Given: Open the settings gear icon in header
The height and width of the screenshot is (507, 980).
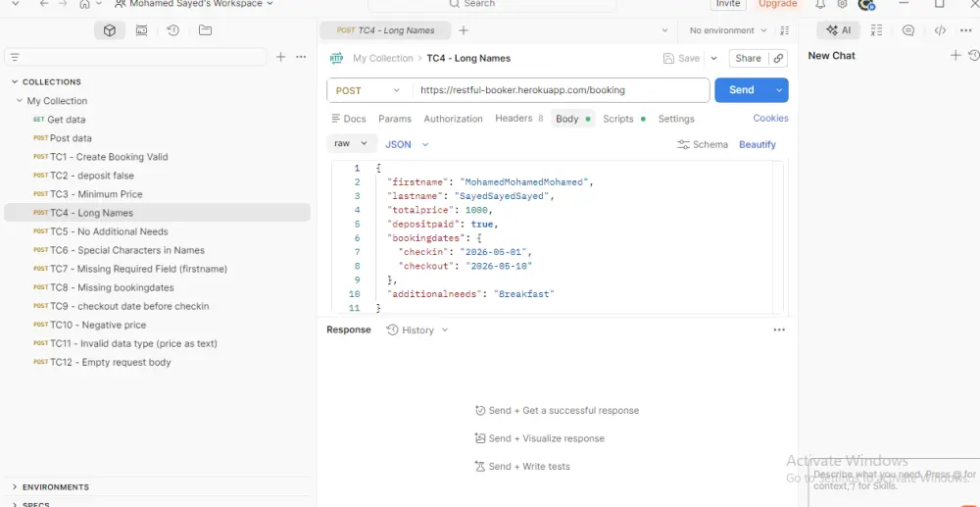Looking at the screenshot, I should 842,4.
